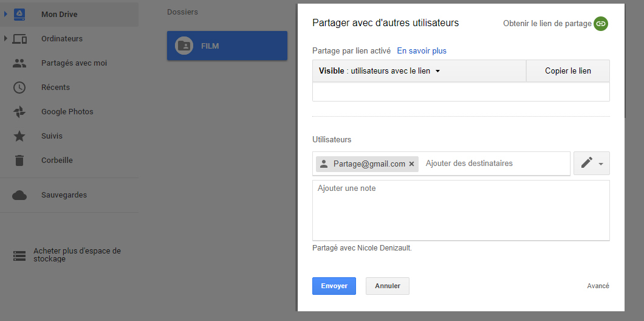Image resolution: width=644 pixels, height=321 pixels.
Task: Remove the Partage@gmail.com recipient chip
Action: pyautogui.click(x=412, y=164)
